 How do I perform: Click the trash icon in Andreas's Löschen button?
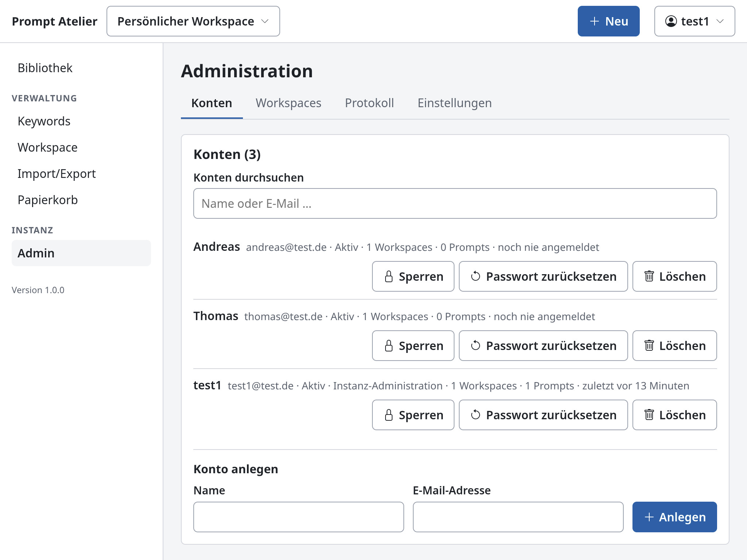pos(649,276)
